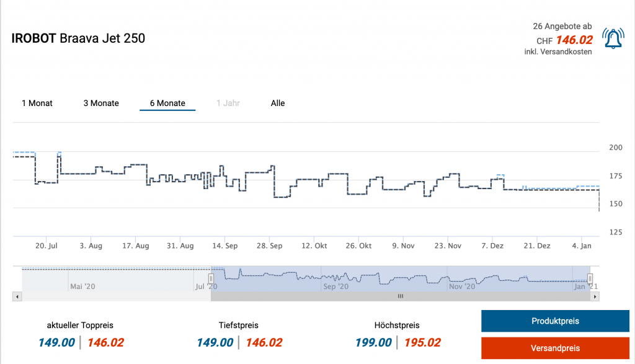Click the 26 Angebote ab text
This screenshot has width=635, height=364.
562,26
